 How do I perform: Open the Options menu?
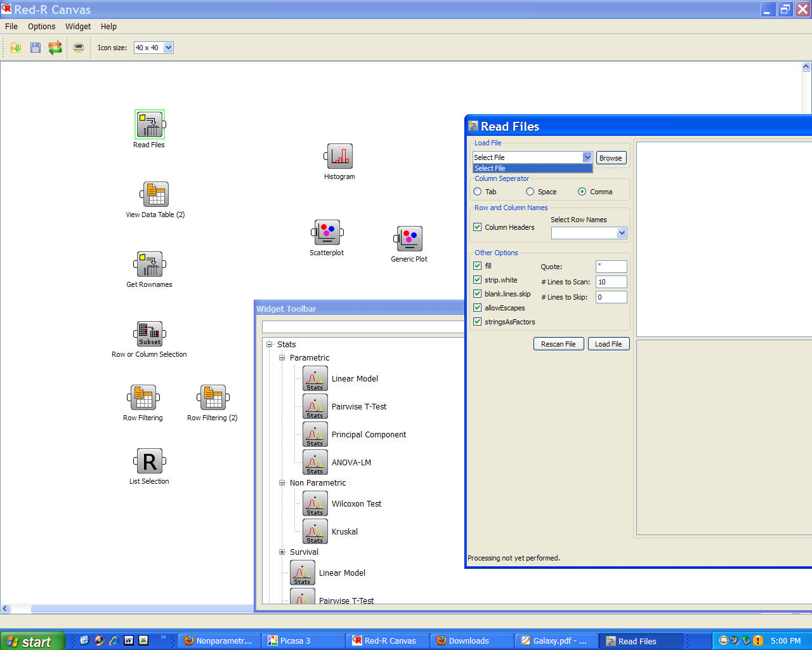click(x=41, y=27)
